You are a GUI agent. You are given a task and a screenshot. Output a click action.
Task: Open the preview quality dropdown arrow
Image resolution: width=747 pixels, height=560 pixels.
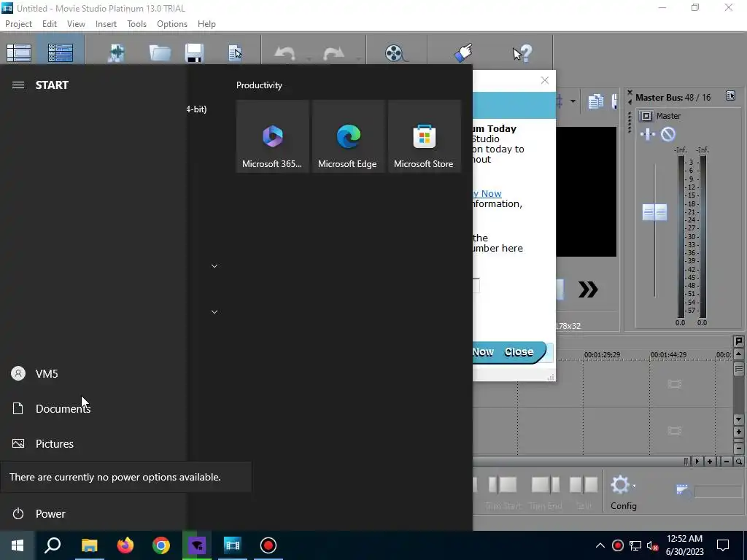[x=573, y=101]
